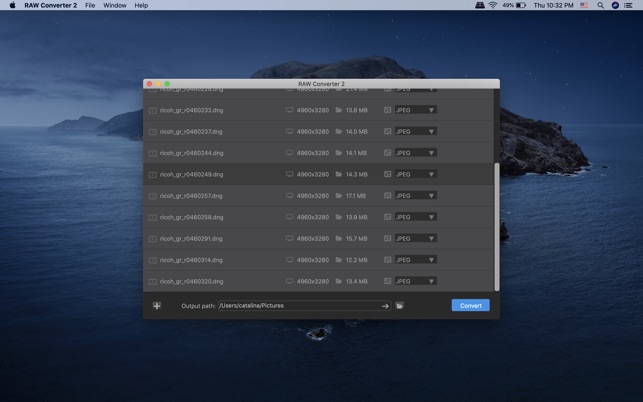Screen dimensions: 643x402
Task: Open Siri from the menu bar
Action: click(x=615, y=5)
